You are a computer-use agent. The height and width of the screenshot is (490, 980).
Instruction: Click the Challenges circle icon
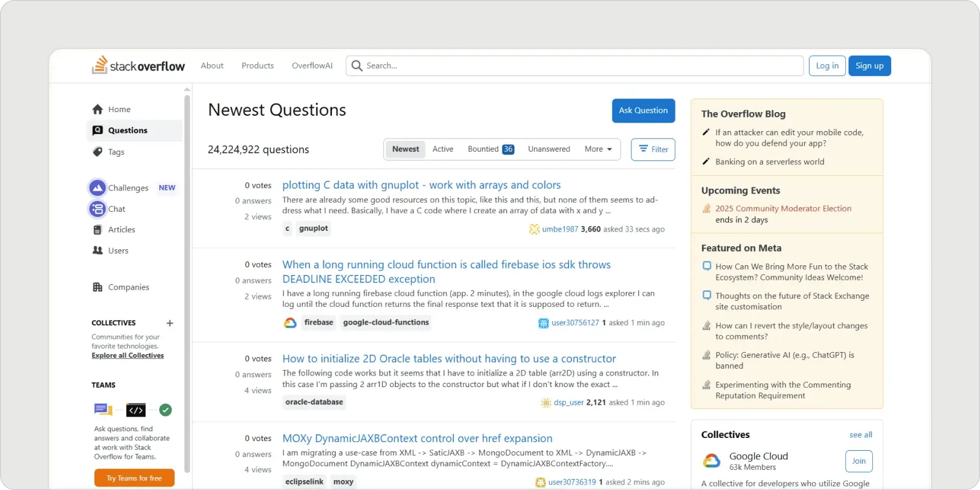[x=97, y=187]
